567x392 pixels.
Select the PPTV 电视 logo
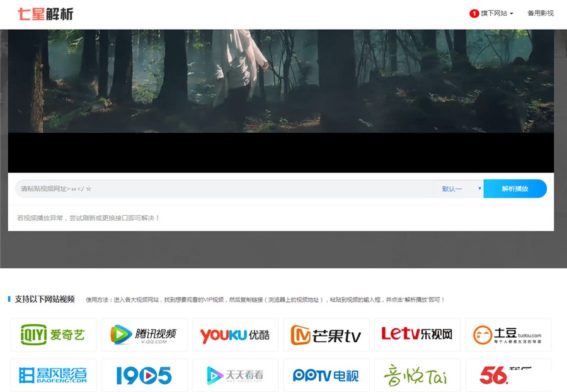326,376
